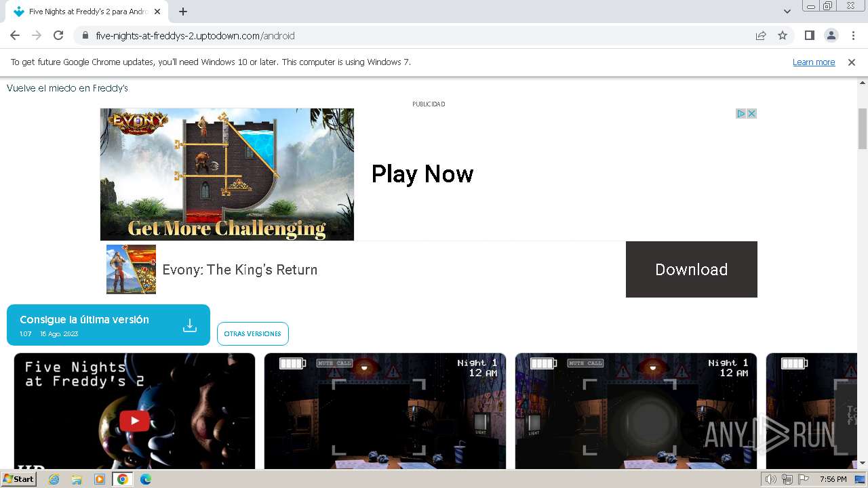
Task: Open File Explorer from taskbar
Action: (x=77, y=479)
